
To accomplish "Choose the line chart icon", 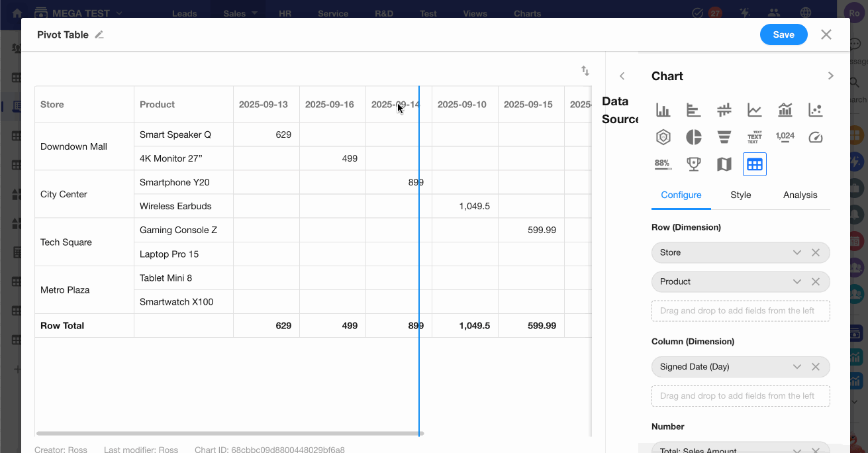I will [754, 110].
